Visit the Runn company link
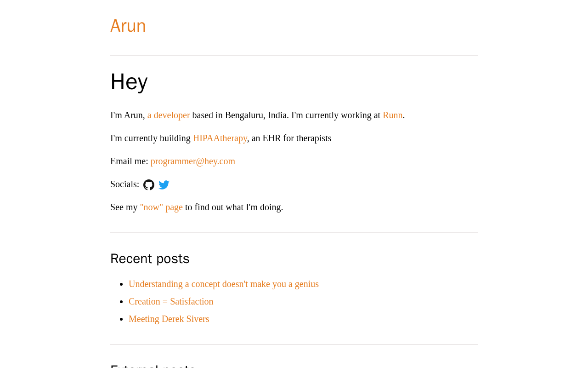 point(392,115)
